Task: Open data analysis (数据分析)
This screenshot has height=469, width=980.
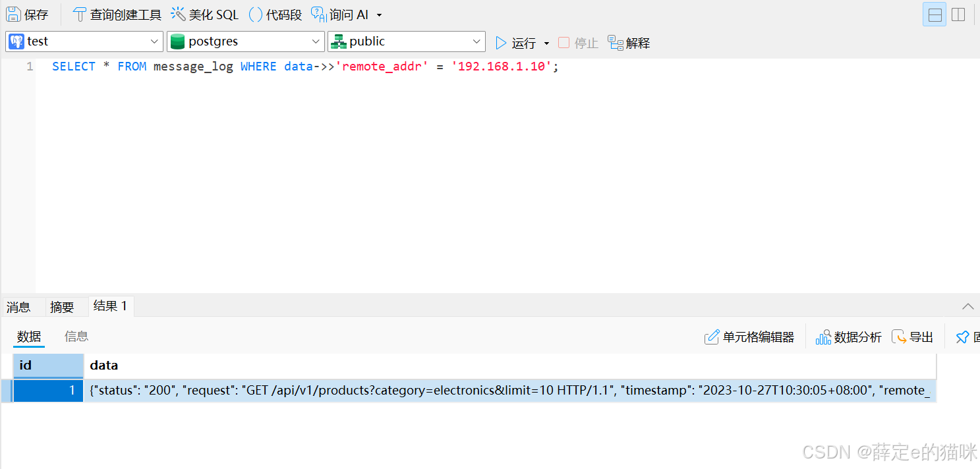Action: (x=848, y=337)
